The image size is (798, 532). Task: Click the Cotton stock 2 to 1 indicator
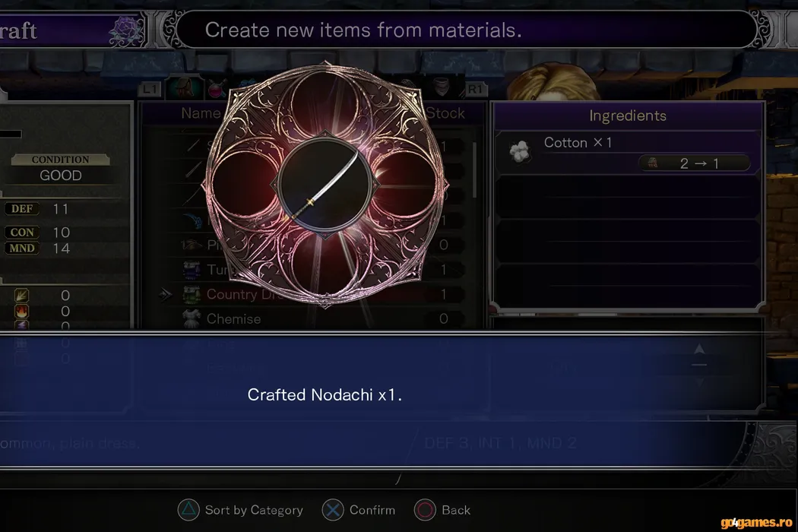[694, 163]
